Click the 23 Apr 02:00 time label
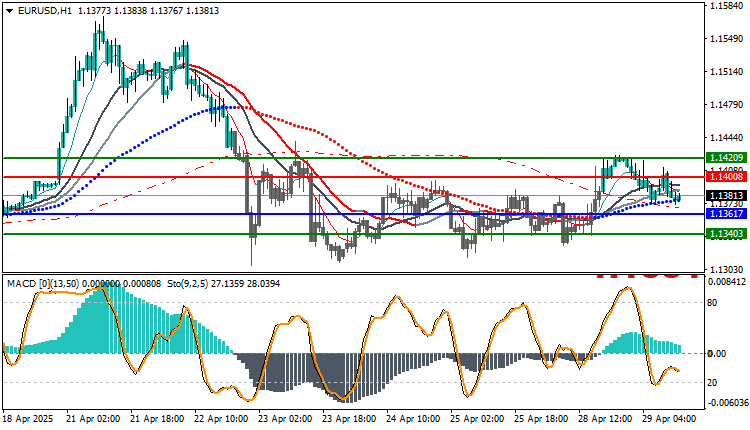 [x=285, y=419]
